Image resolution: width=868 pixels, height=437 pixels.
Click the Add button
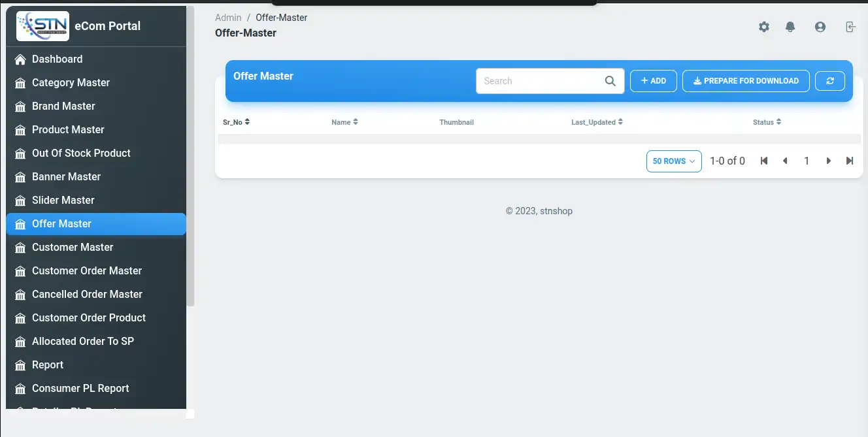click(x=653, y=81)
